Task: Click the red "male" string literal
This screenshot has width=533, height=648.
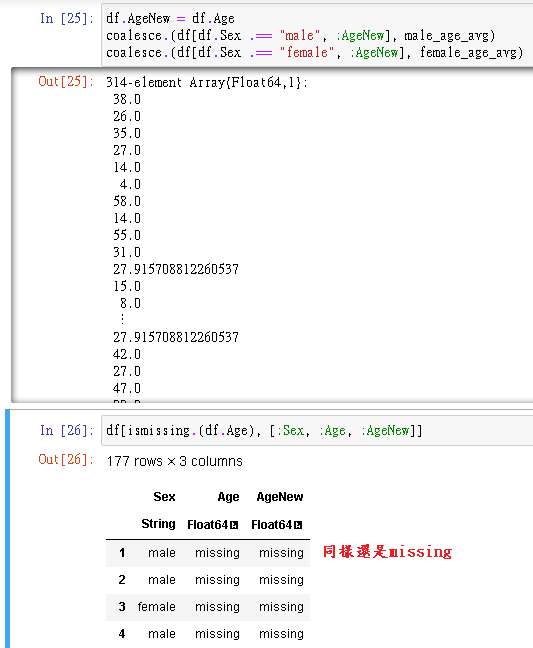Action: pos(300,36)
